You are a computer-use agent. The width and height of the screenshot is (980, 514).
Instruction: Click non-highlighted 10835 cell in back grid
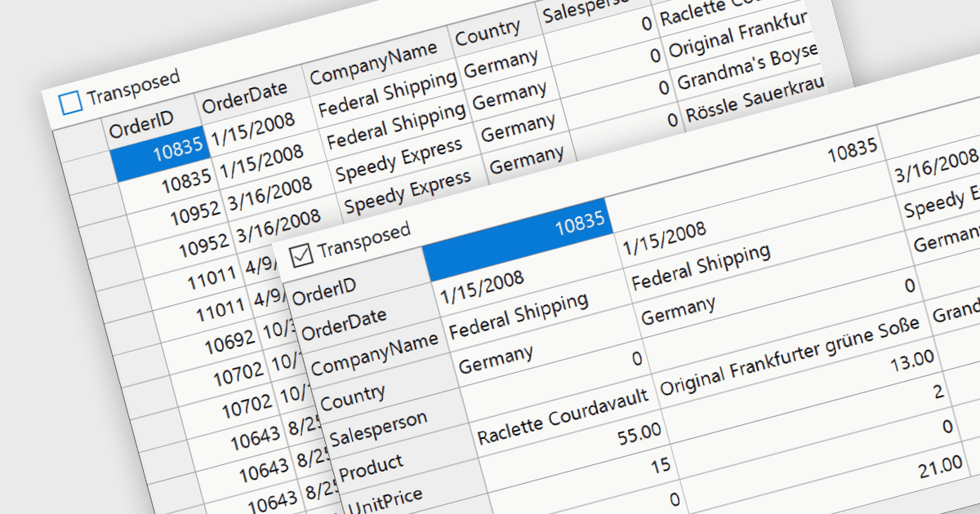point(167,185)
